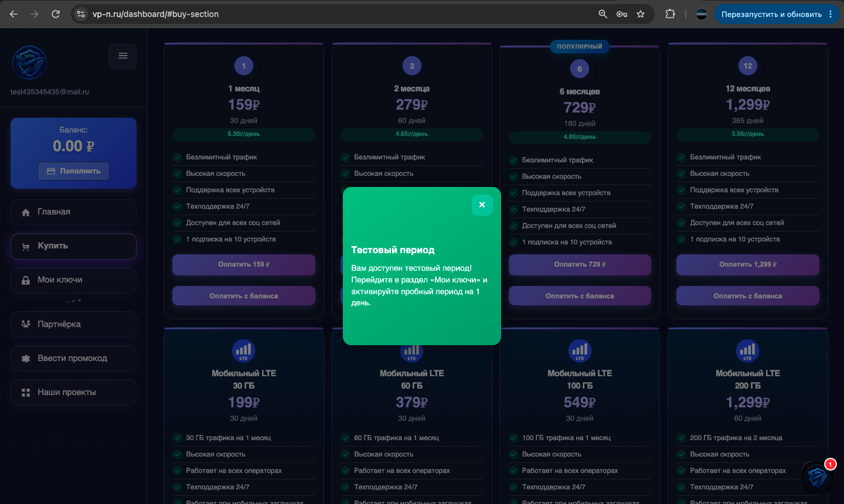Viewport: 844px width, 504px height.
Task: Open Мои ключи section
Action: click(x=73, y=280)
